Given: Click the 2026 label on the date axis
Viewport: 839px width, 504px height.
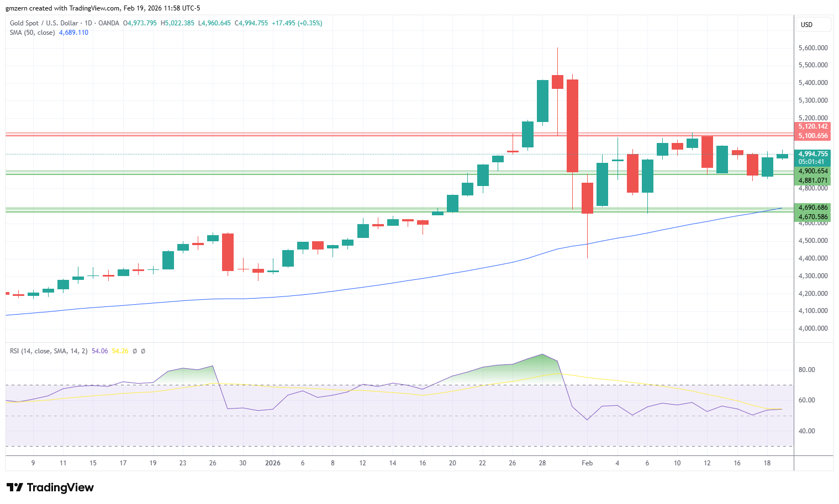Looking at the screenshot, I should click(273, 463).
